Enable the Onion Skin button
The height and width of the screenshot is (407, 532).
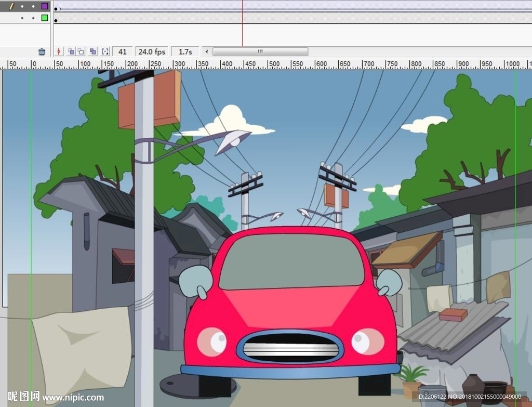(x=71, y=51)
